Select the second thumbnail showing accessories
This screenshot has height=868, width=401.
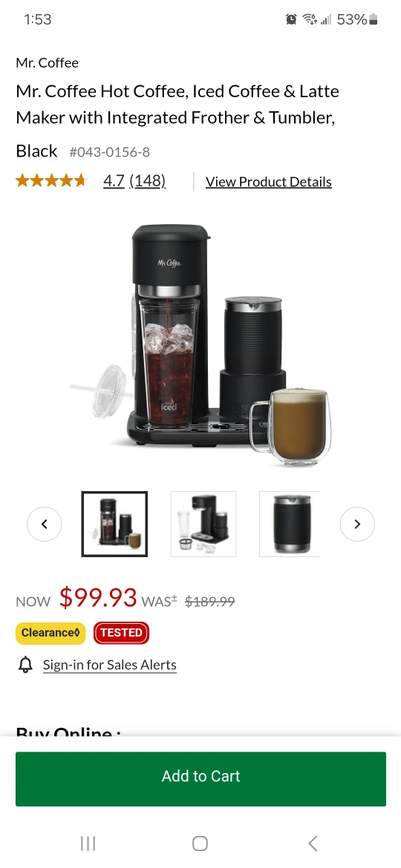pos(203,524)
